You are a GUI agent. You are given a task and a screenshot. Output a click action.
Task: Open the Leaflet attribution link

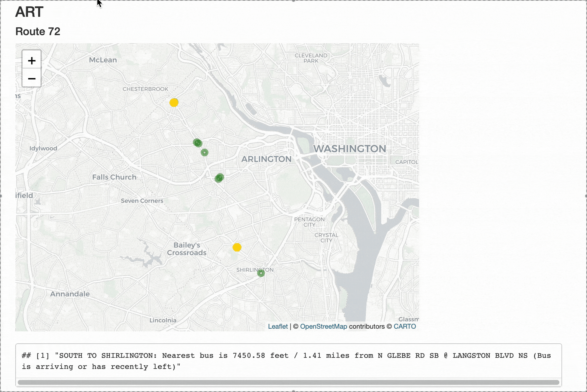pyautogui.click(x=278, y=327)
